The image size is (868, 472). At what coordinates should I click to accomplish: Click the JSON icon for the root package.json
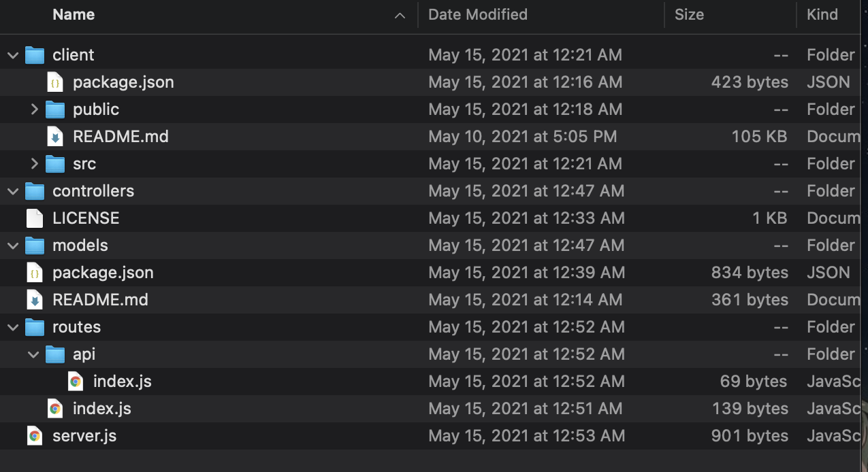click(x=33, y=272)
